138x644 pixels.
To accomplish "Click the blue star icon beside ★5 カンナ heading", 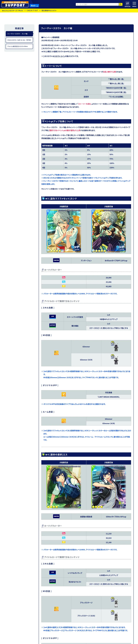I will [x=43, y=198].
